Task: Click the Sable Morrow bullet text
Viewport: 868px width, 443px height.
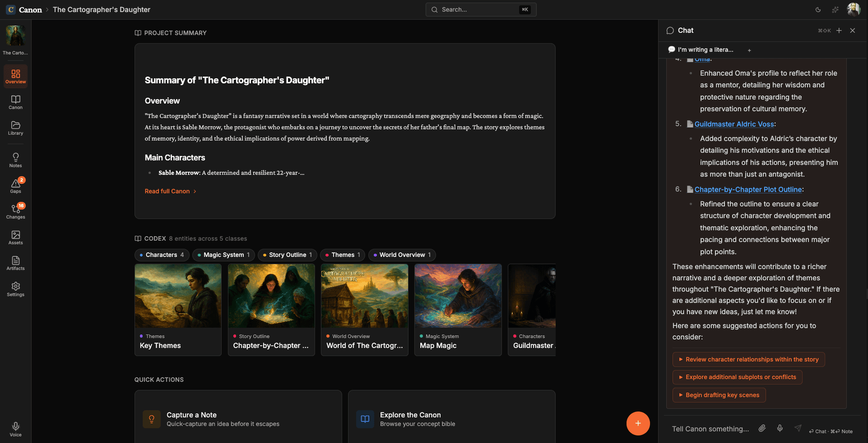Action: (231, 173)
